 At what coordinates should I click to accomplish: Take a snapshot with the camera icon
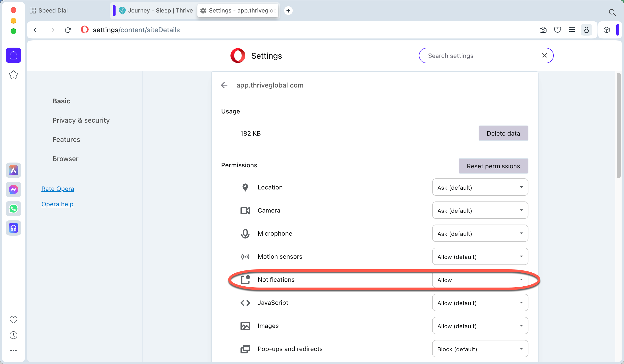543,30
